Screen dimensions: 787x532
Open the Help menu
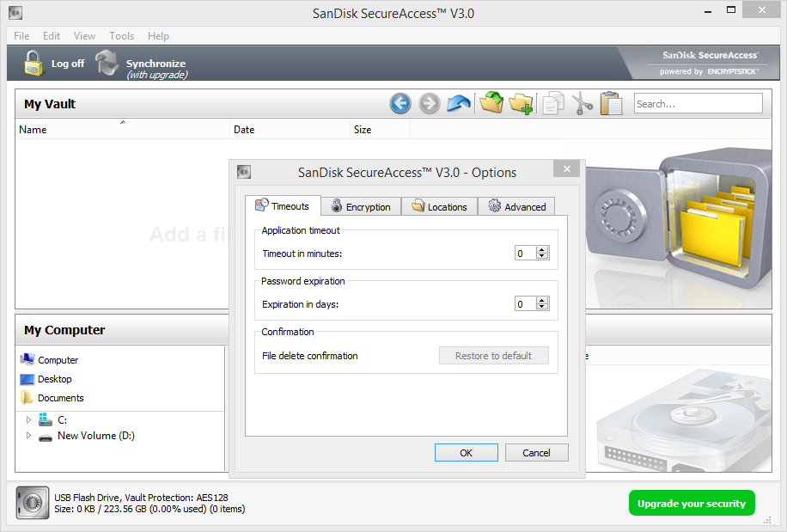point(158,36)
